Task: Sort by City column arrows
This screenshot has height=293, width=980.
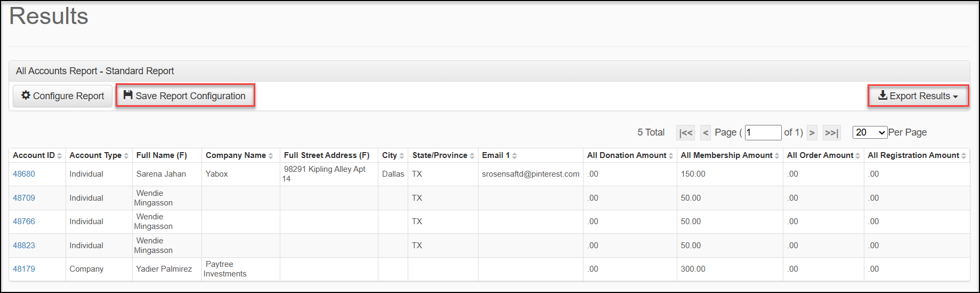Action: [x=402, y=156]
